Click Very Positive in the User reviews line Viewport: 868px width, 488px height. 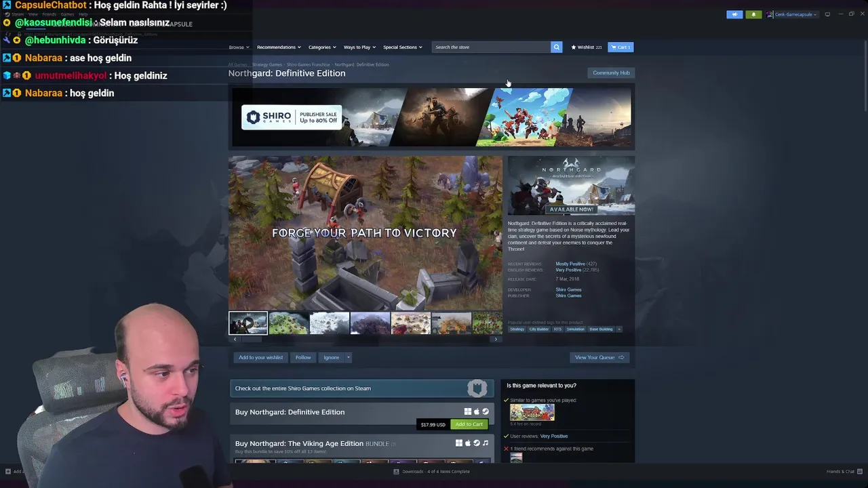pos(554,436)
